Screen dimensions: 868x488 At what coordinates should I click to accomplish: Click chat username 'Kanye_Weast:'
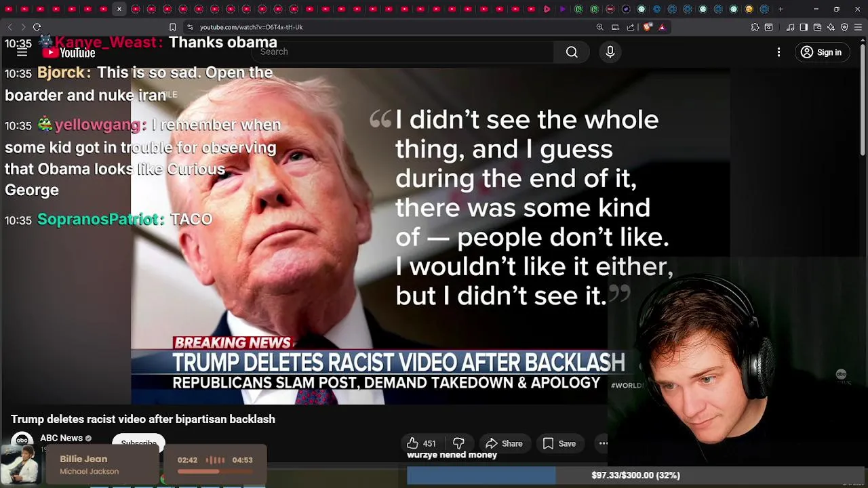(108, 43)
